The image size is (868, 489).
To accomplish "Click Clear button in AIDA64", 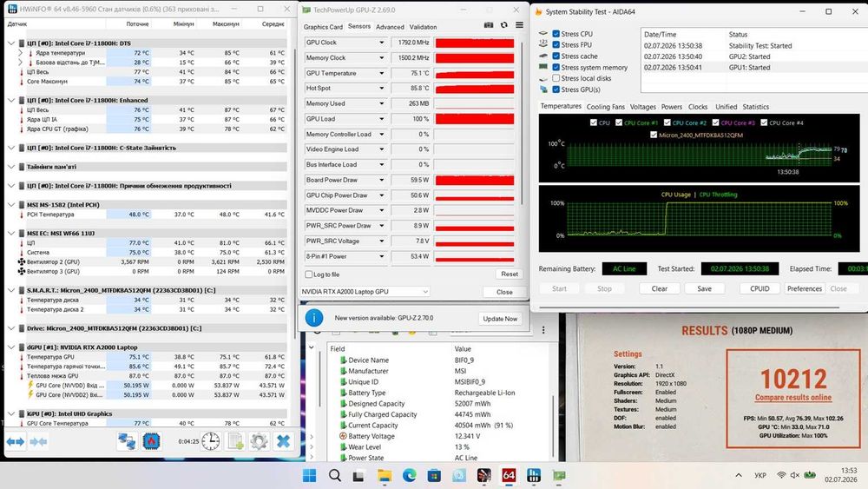I will (660, 288).
